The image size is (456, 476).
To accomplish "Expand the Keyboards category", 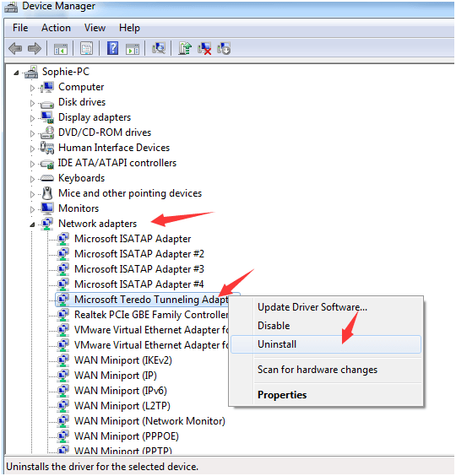I will click(x=32, y=179).
